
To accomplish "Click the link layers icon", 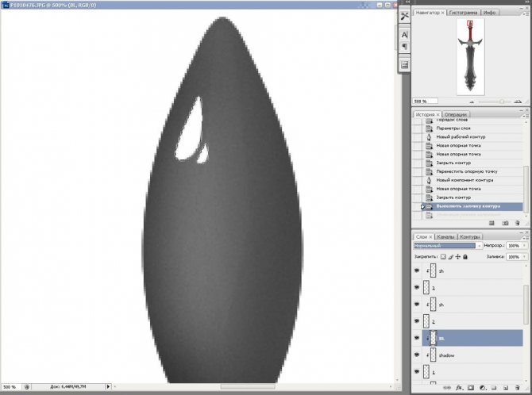I will 447,388.
